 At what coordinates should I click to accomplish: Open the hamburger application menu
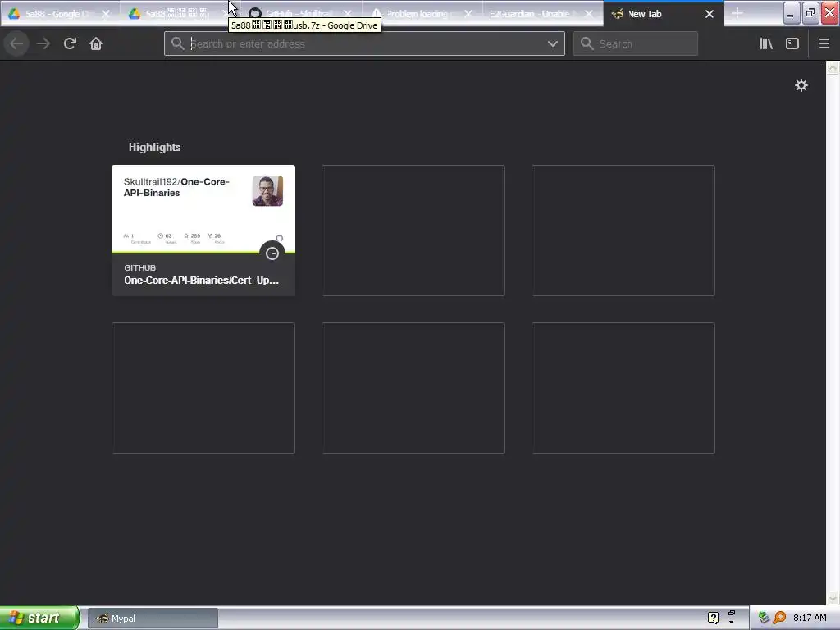coord(824,43)
